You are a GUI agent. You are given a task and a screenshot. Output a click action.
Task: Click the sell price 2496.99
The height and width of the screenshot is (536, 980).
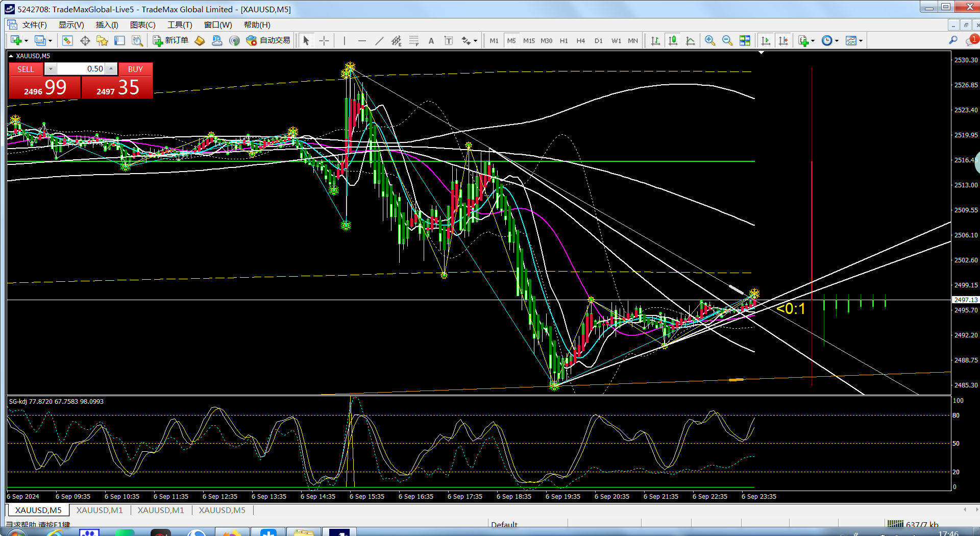pyautogui.click(x=45, y=87)
